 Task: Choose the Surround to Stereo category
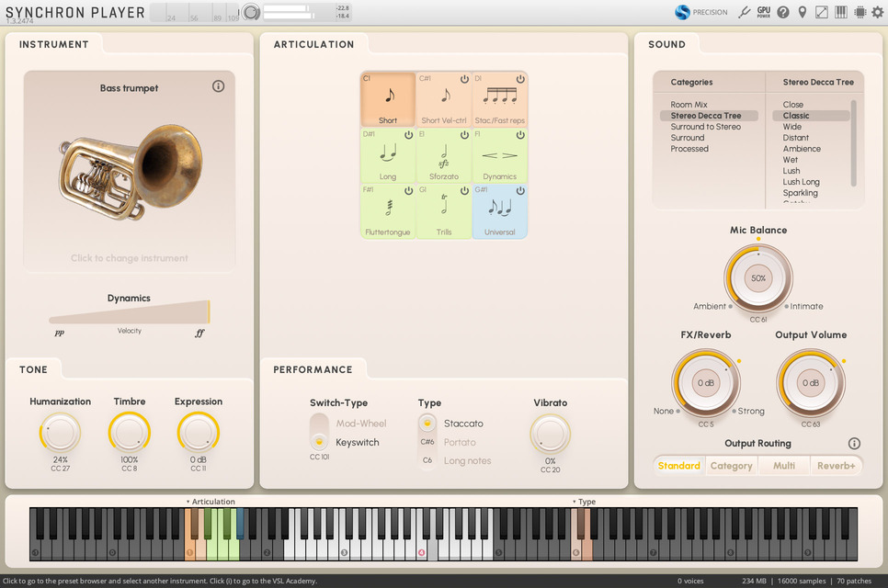point(706,126)
